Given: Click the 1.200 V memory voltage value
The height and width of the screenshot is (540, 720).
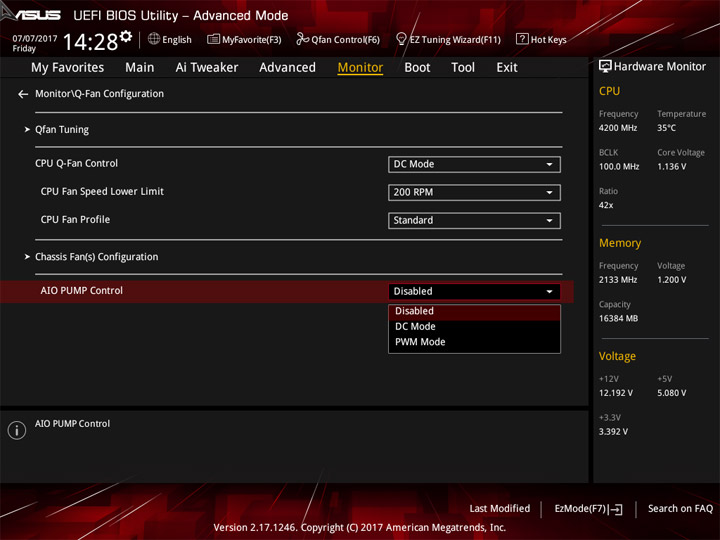Looking at the screenshot, I should click(x=671, y=280).
